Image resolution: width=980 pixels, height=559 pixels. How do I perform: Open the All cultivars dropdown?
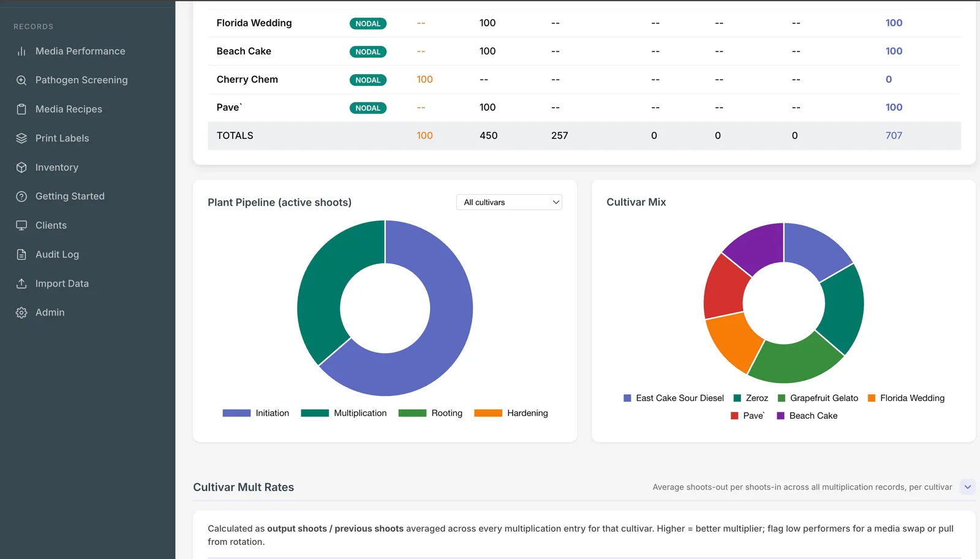click(x=509, y=202)
